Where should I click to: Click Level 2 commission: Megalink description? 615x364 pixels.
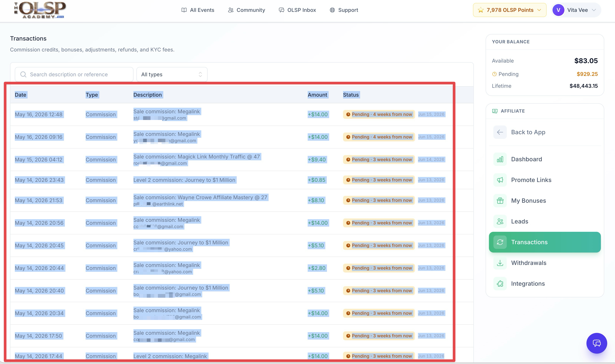170,356
